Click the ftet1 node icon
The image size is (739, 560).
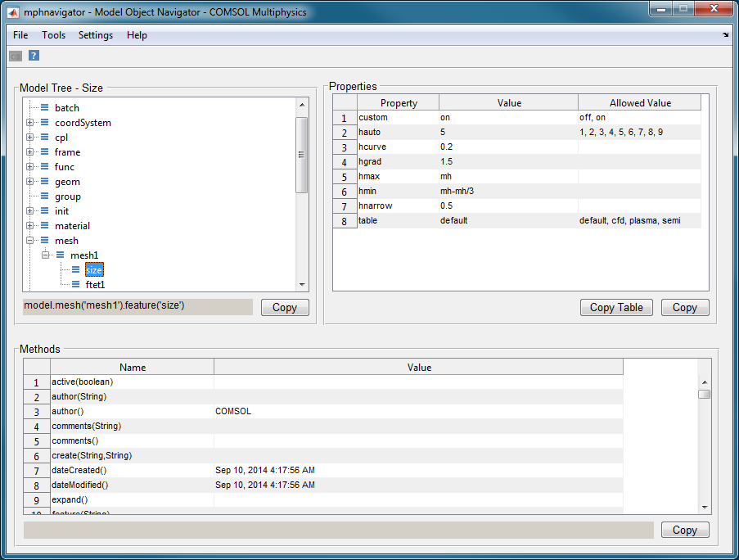[75, 285]
